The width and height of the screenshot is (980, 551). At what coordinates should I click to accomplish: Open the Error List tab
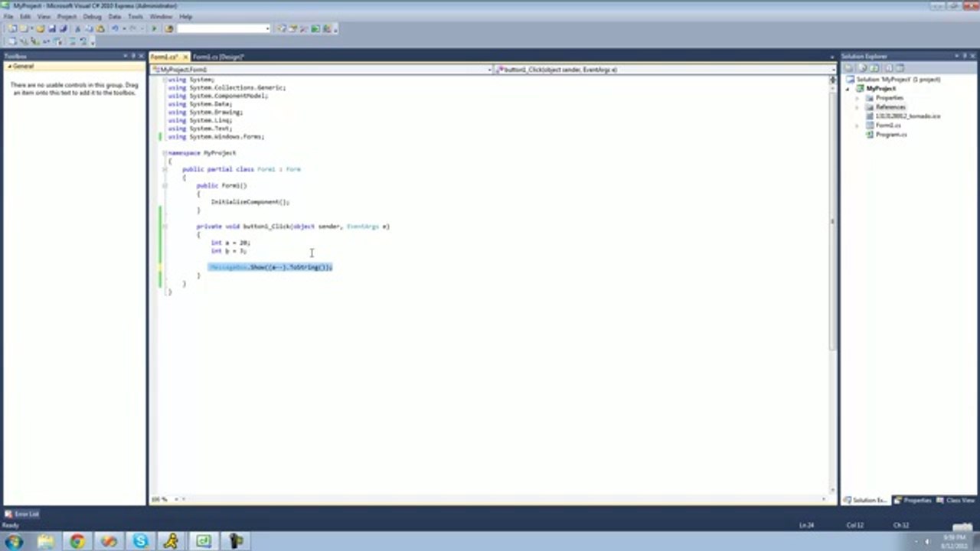click(21, 514)
